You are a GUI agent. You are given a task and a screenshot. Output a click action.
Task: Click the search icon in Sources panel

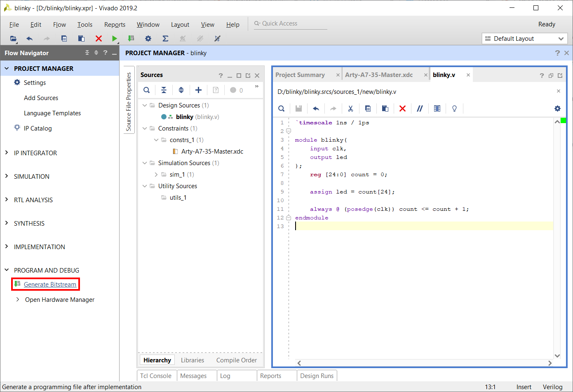[x=147, y=90]
